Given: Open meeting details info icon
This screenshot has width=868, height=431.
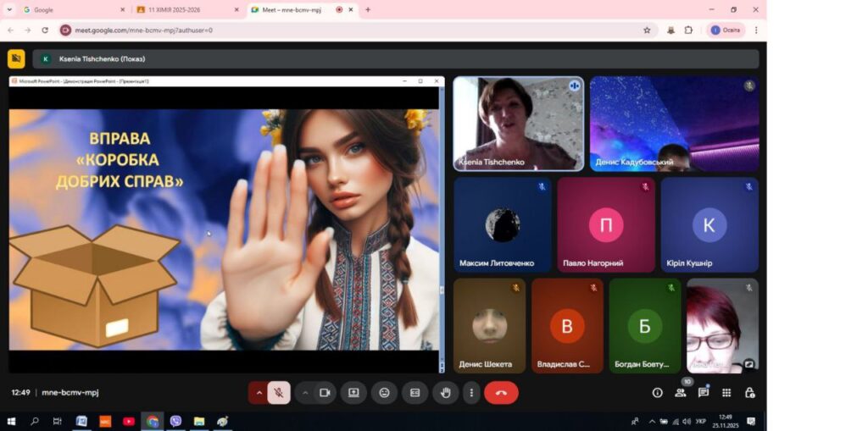Looking at the screenshot, I should (x=657, y=393).
